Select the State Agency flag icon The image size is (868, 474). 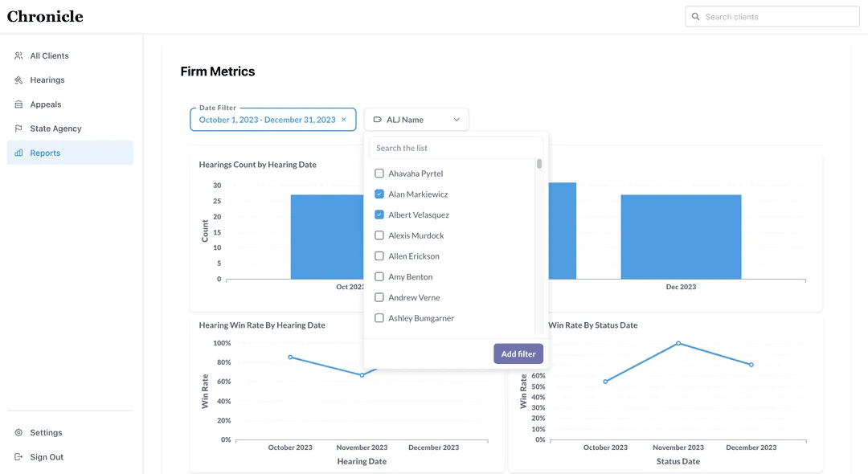pos(19,128)
